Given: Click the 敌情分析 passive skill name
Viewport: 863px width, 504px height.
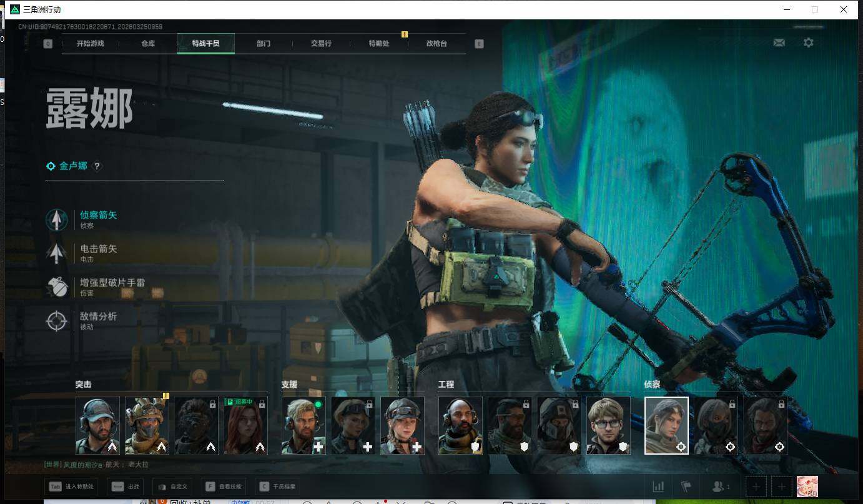Looking at the screenshot, I should pyautogui.click(x=99, y=316).
